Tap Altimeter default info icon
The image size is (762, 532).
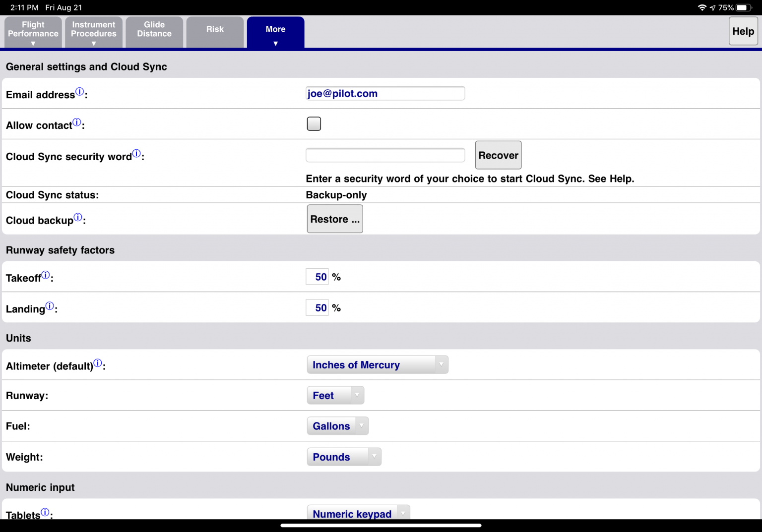tap(98, 363)
